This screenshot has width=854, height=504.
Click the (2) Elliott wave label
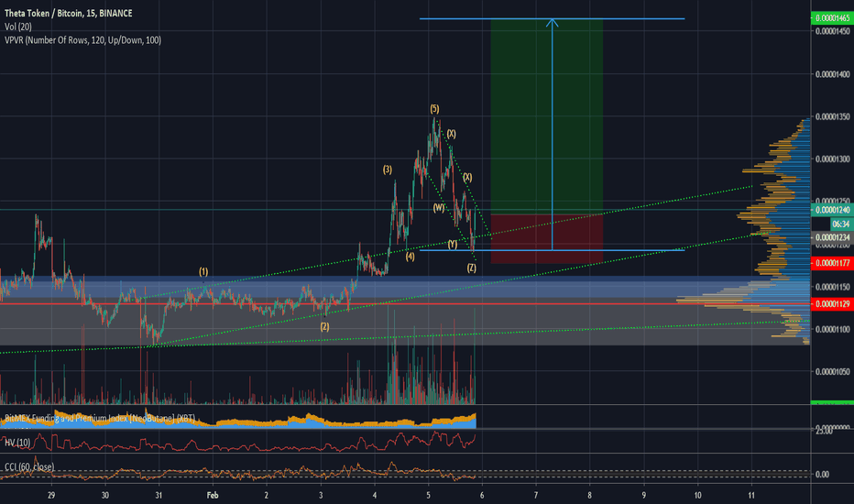pyautogui.click(x=324, y=327)
